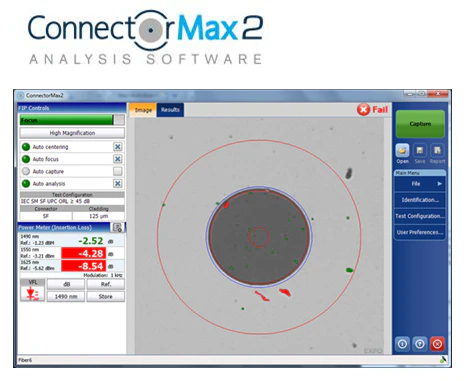This screenshot has width=474, height=381.
Task: Expand the File submenu arrow
Action: 439,184
